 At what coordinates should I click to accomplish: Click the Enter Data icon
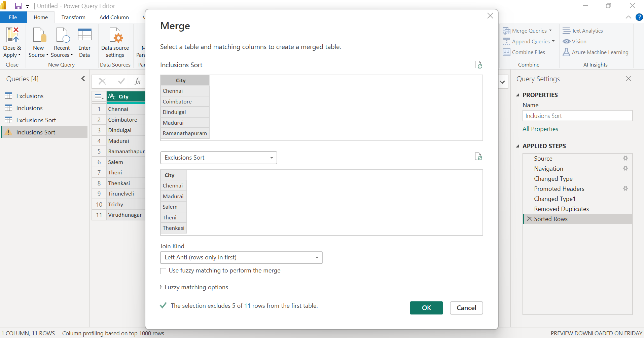[x=84, y=35]
